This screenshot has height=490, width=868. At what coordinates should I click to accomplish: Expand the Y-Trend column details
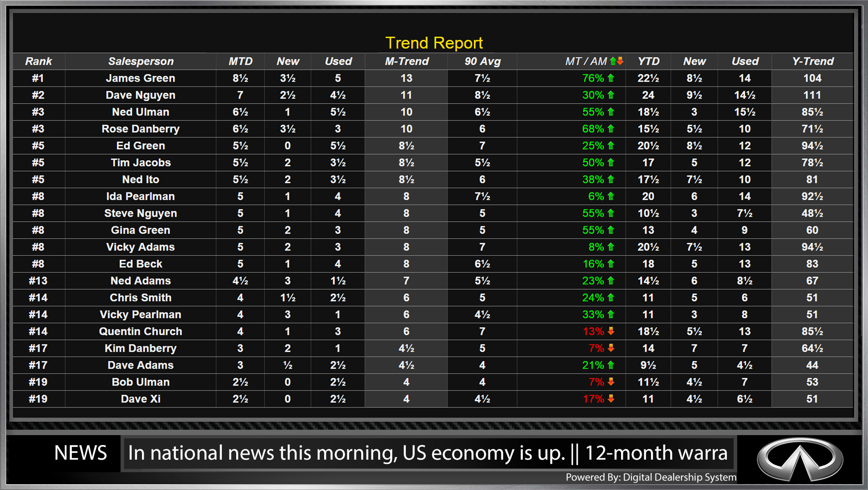(812, 61)
